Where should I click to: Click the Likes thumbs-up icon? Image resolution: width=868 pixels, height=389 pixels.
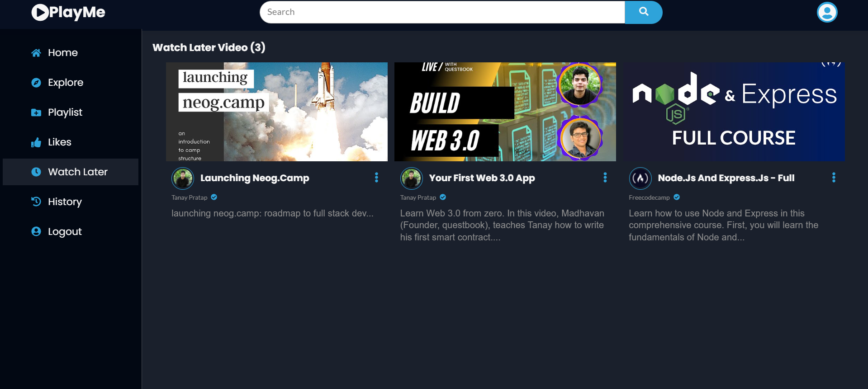pyautogui.click(x=36, y=142)
